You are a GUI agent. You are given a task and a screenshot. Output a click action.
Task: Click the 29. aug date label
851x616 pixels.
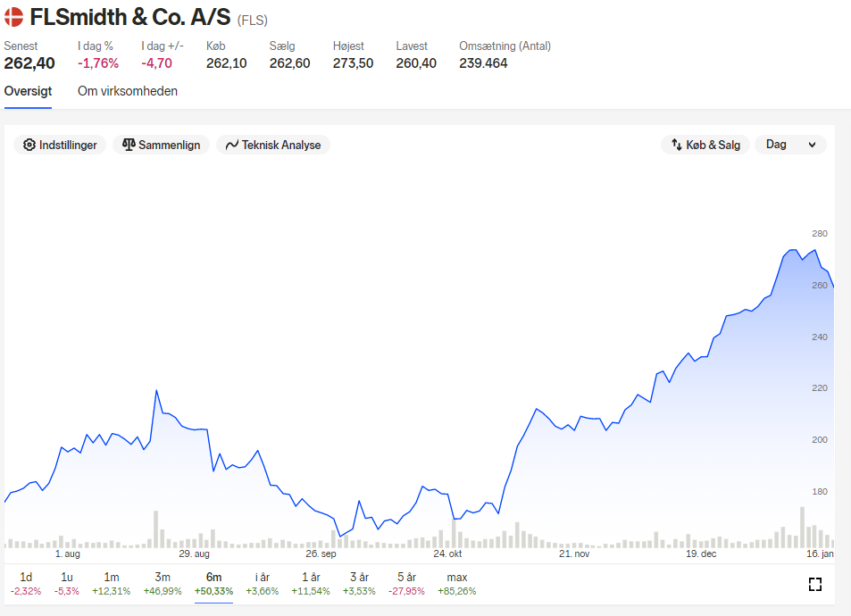click(x=195, y=554)
